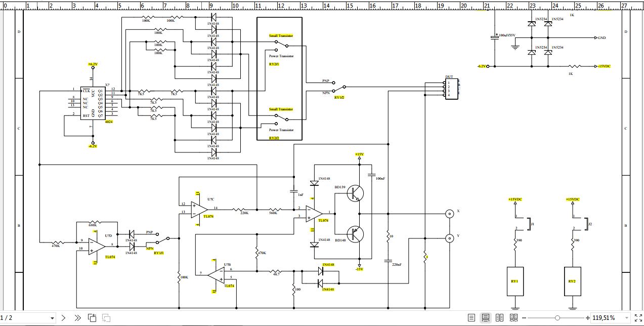Click the RY1 relay box
This screenshot has height=326, width=644.
[x=515, y=281]
